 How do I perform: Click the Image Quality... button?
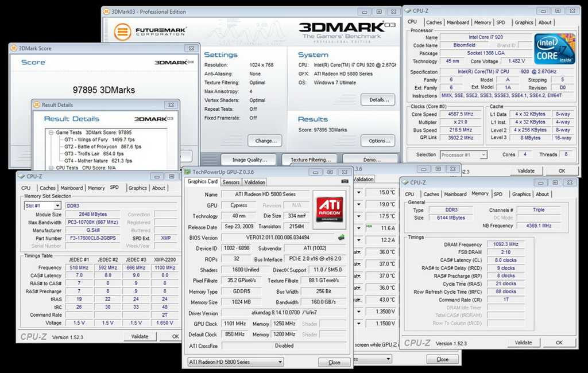pos(249,160)
